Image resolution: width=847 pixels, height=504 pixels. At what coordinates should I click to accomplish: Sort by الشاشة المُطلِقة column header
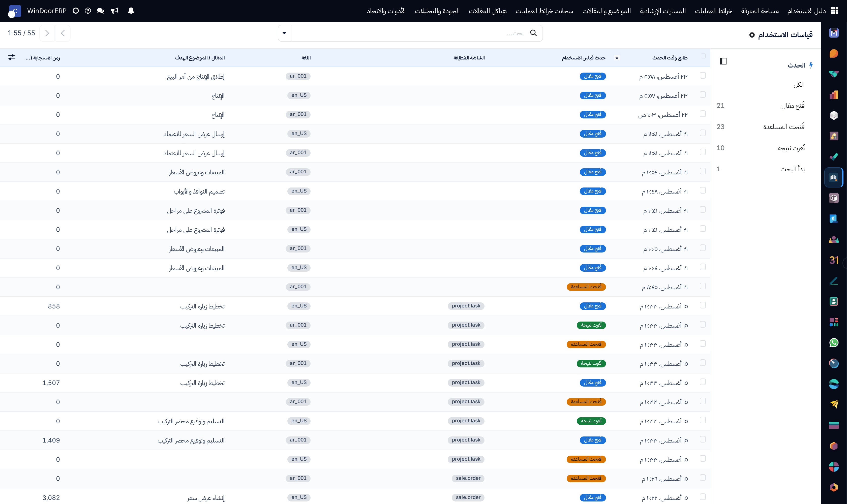(469, 58)
